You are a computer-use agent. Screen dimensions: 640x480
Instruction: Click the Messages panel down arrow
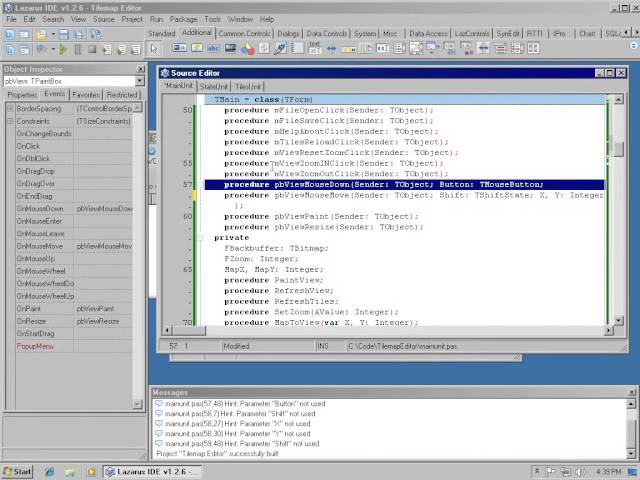tap(631, 453)
